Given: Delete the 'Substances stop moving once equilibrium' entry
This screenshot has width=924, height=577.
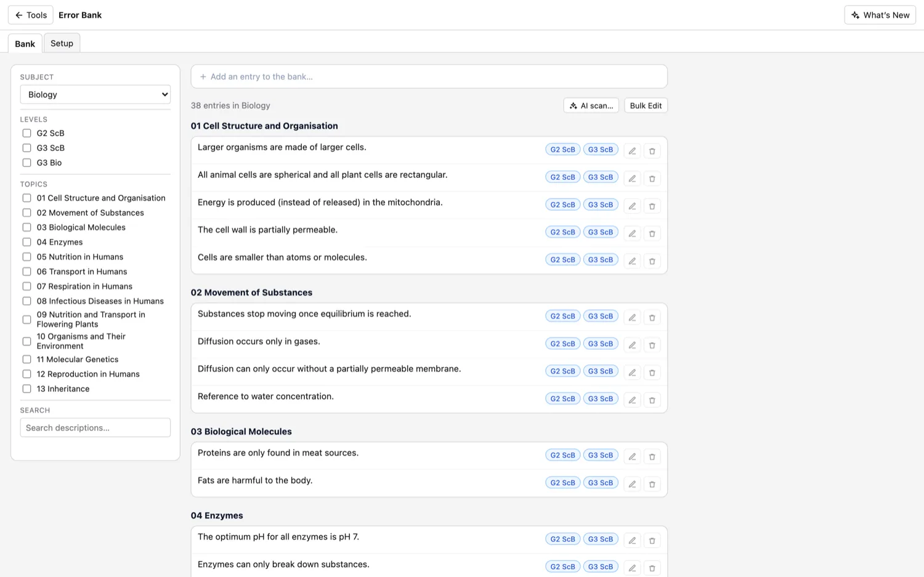Looking at the screenshot, I should tap(652, 318).
